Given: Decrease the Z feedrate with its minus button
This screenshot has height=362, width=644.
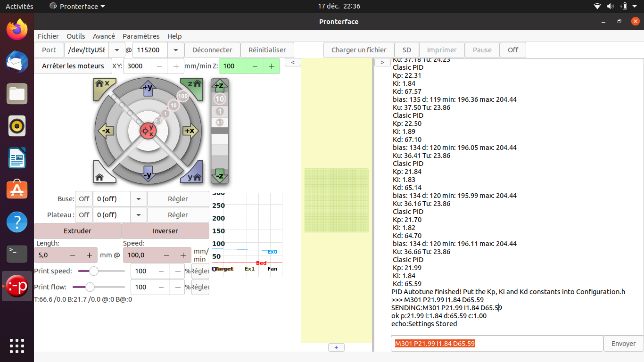Looking at the screenshot, I should pos(255,66).
